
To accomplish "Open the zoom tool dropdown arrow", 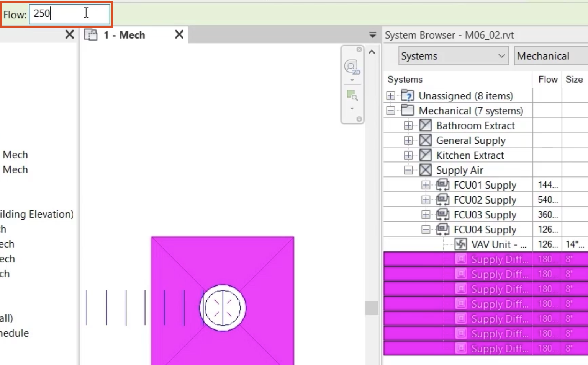I will click(x=352, y=109).
